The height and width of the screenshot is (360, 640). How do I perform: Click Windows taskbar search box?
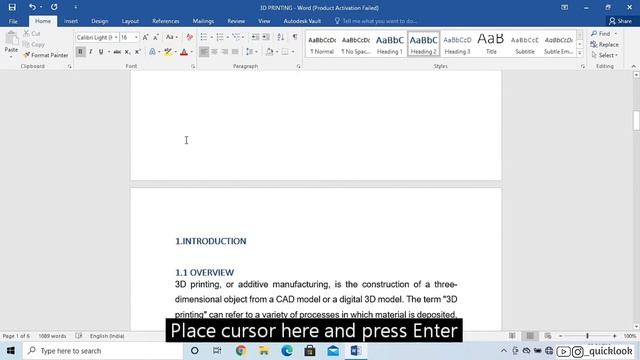point(103,351)
